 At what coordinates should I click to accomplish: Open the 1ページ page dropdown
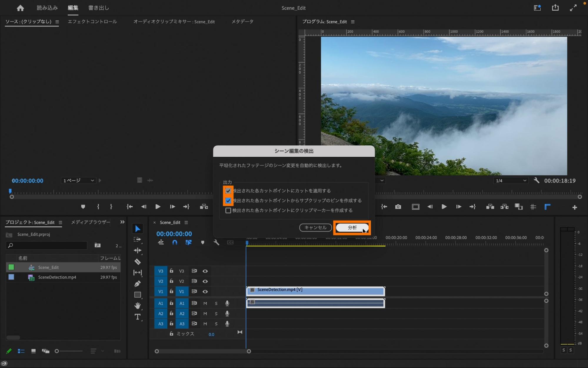79,180
